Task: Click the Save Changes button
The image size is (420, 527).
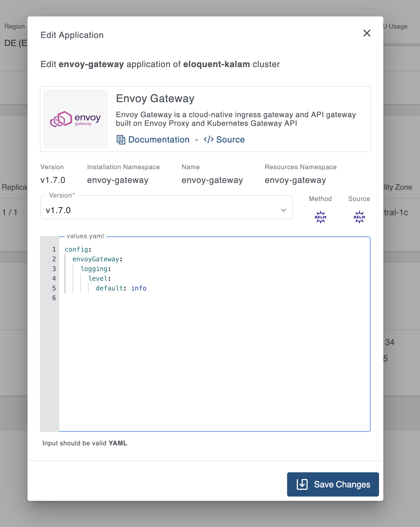Action: coord(333,484)
